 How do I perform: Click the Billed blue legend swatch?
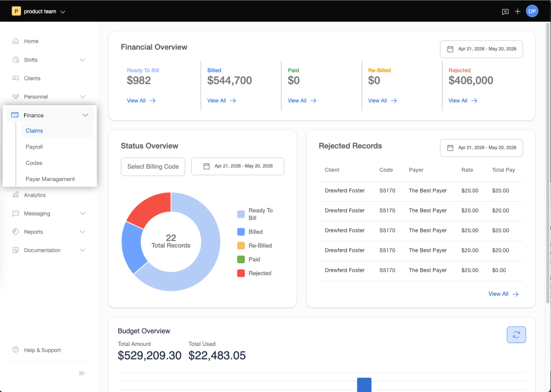click(x=241, y=232)
